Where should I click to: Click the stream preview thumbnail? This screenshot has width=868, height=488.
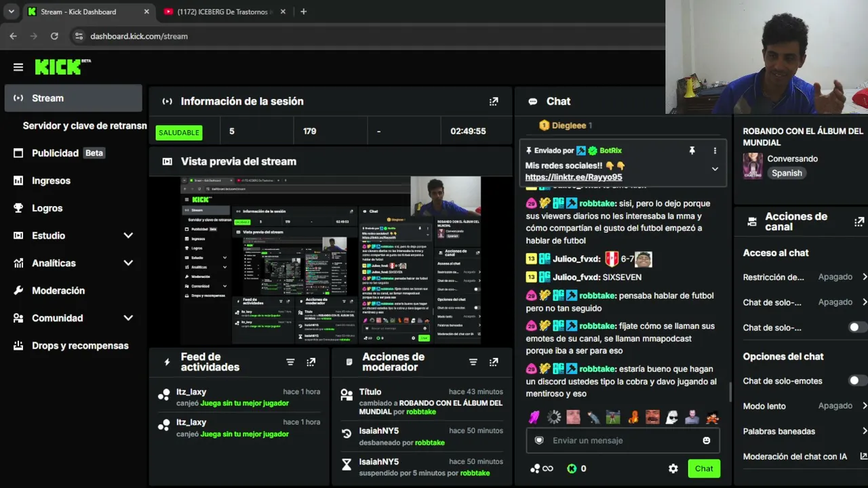(331, 260)
